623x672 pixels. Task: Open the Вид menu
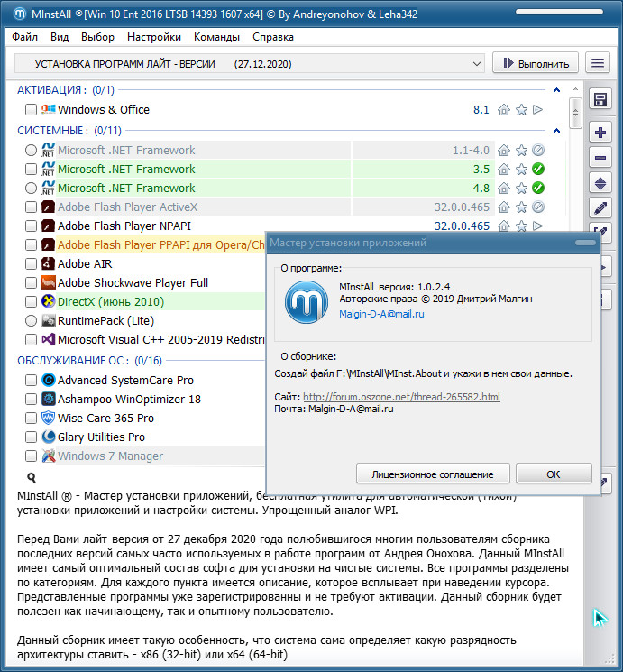point(60,37)
